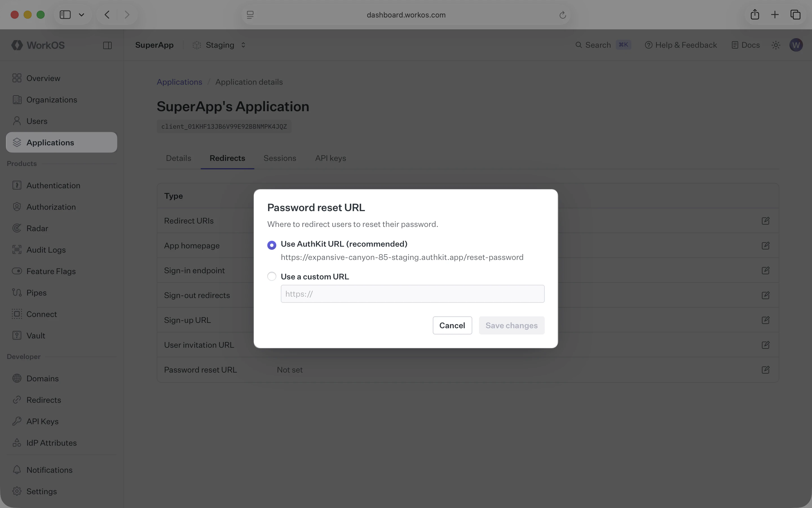This screenshot has height=508, width=812.
Task: Cancel the Password reset URL dialog
Action: point(452,325)
